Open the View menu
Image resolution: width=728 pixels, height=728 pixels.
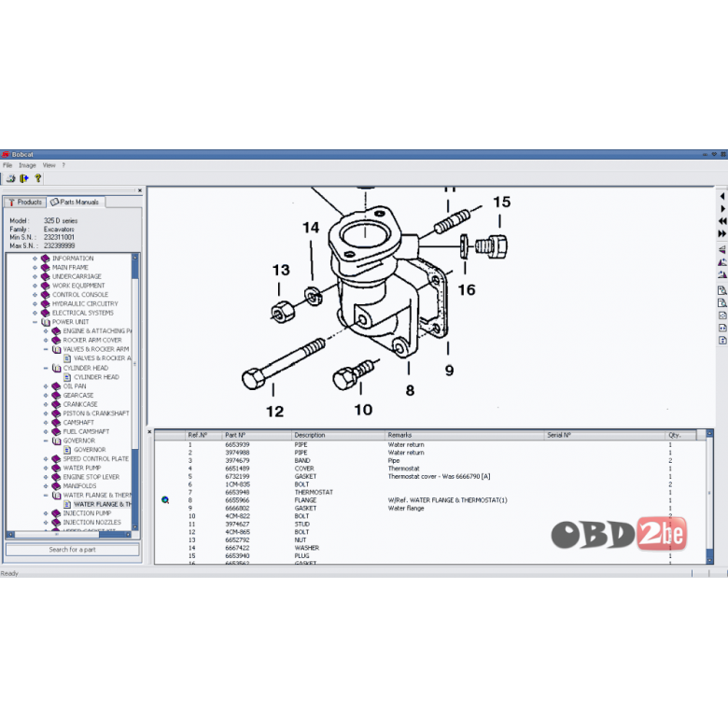pyautogui.click(x=49, y=165)
